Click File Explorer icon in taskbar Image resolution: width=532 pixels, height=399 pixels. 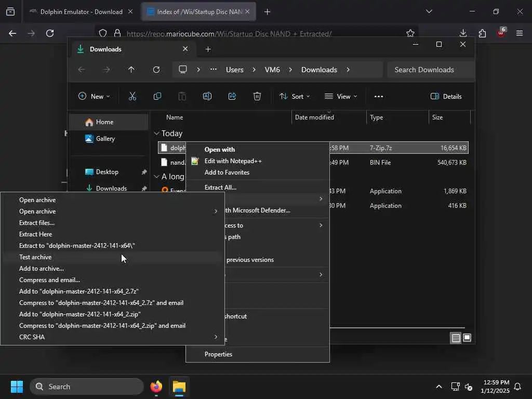pyautogui.click(x=179, y=387)
